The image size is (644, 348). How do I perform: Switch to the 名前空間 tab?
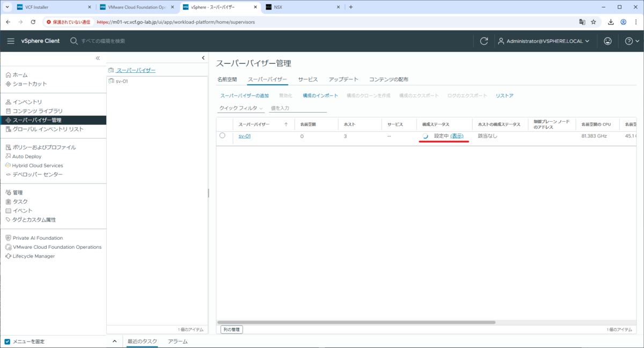(227, 79)
